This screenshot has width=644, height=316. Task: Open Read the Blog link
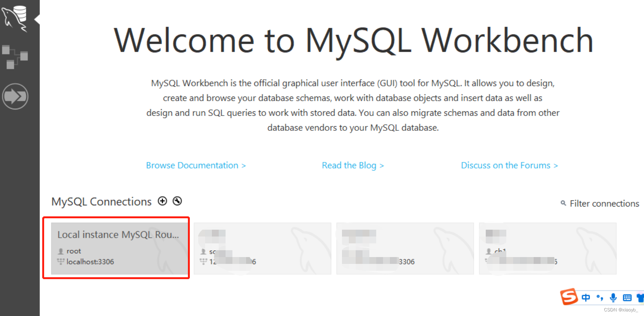[x=353, y=165]
